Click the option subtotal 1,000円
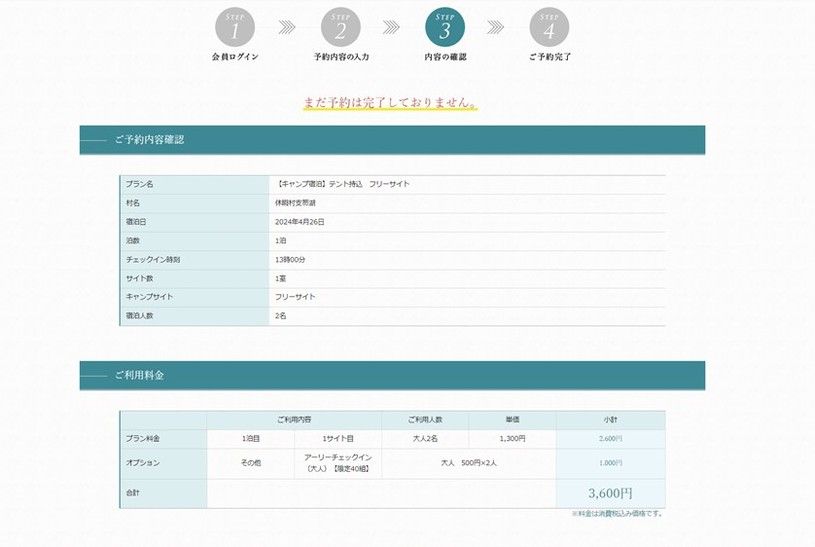The width and height of the screenshot is (815, 547). [x=611, y=463]
